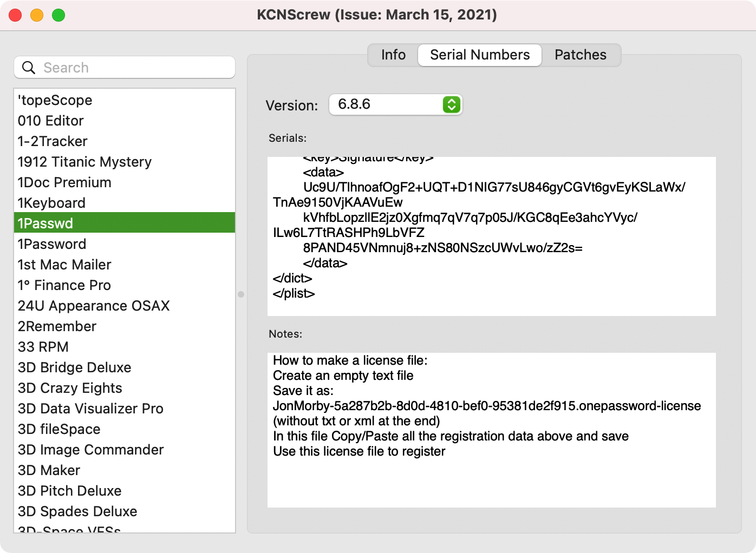This screenshot has width=756, height=553.
Task: Select the Serial Numbers tab
Action: pos(480,55)
